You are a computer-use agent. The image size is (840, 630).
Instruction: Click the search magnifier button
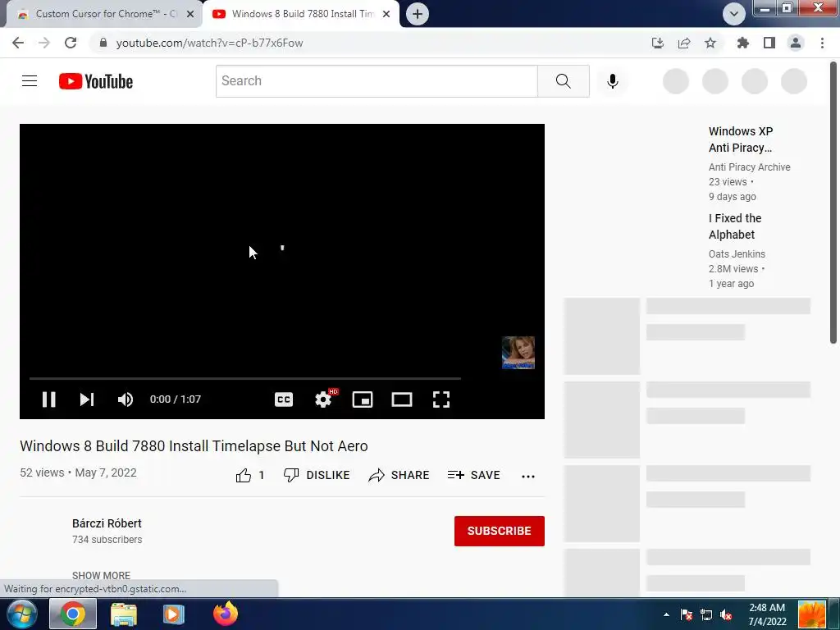[x=563, y=81]
